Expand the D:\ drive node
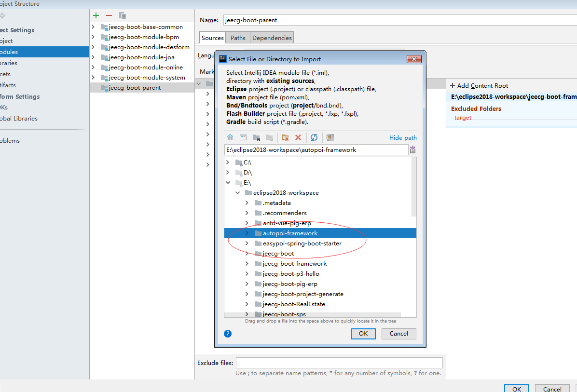Screen dimensions: 577x392 (228, 172)
